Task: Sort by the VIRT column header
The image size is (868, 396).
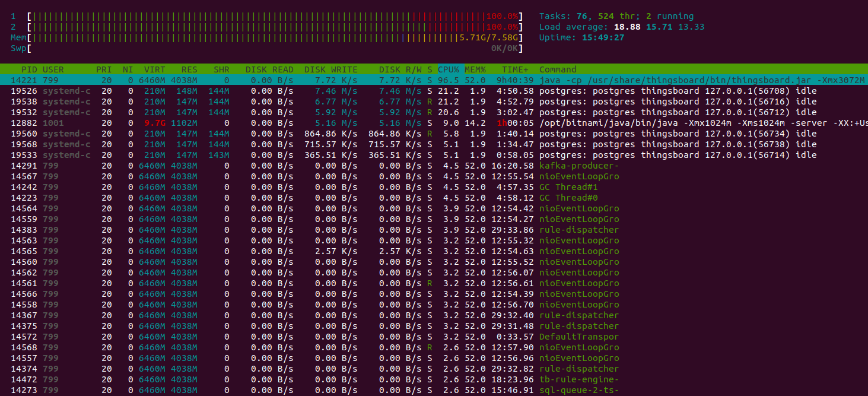Action: tap(155, 69)
